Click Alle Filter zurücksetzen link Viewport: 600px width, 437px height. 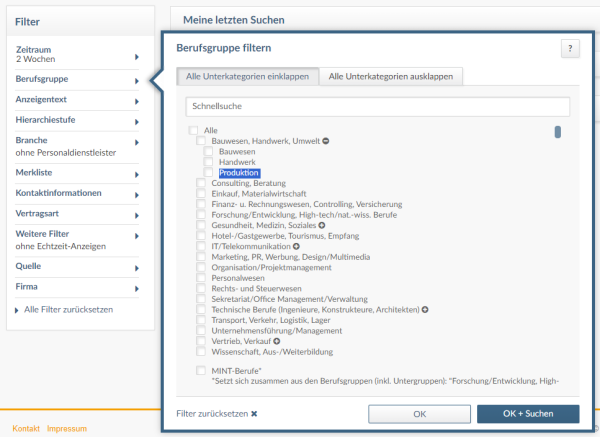[68, 310]
